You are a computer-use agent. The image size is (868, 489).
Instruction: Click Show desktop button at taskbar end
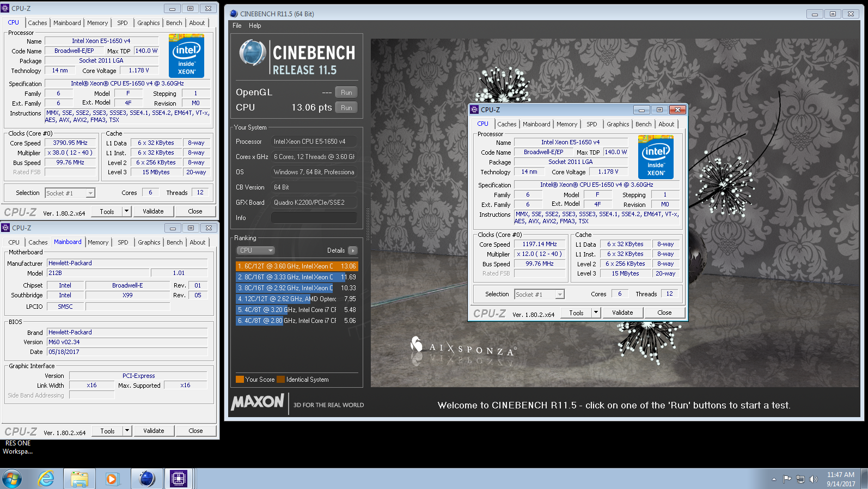pos(864,479)
